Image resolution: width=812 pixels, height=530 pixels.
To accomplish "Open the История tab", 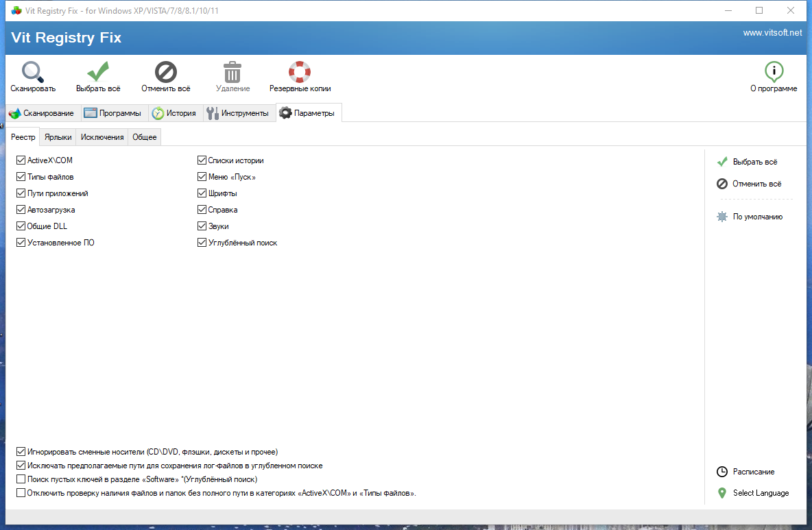I will pyautogui.click(x=176, y=112).
